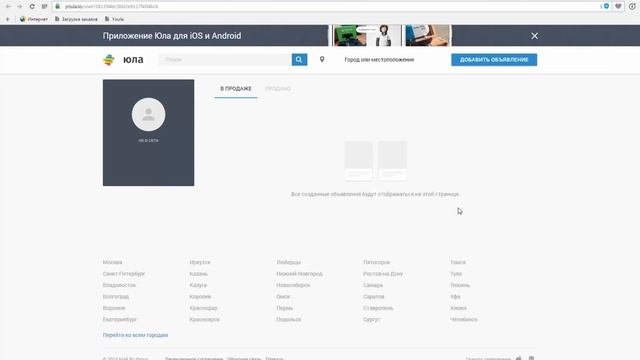Open the Сургут city link
Screen dimensions: 640x360
tap(371, 319)
